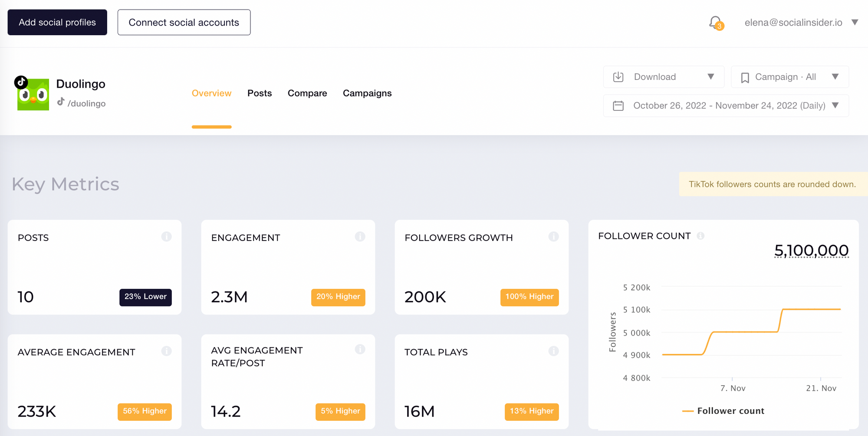Click the 56% Higher average engagement badge
Viewport: 868px width, 436px height.
click(145, 412)
